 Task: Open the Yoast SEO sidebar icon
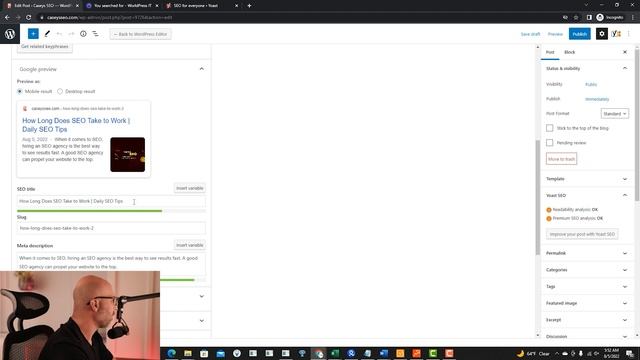pyautogui.click(x=616, y=34)
